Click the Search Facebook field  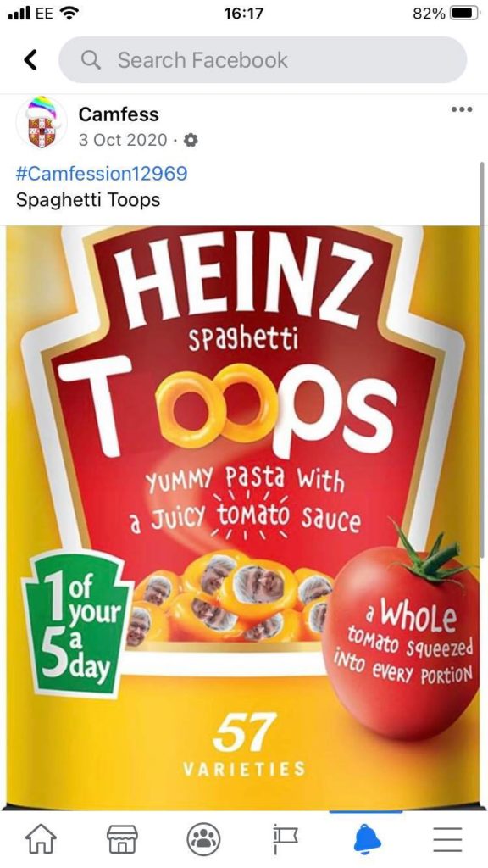click(x=263, y=60)
